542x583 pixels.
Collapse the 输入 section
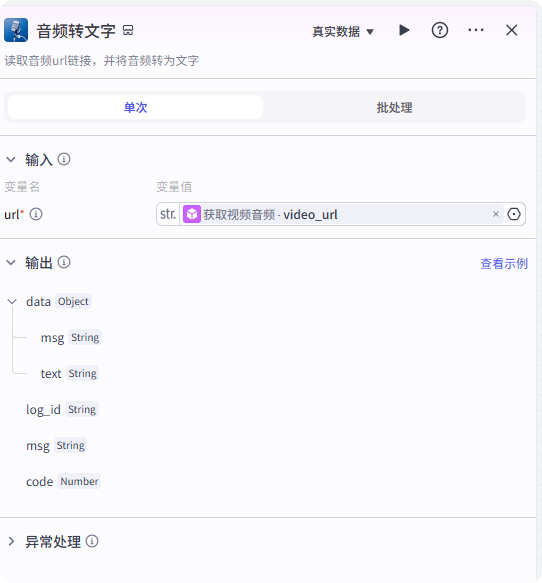[11, 160]
